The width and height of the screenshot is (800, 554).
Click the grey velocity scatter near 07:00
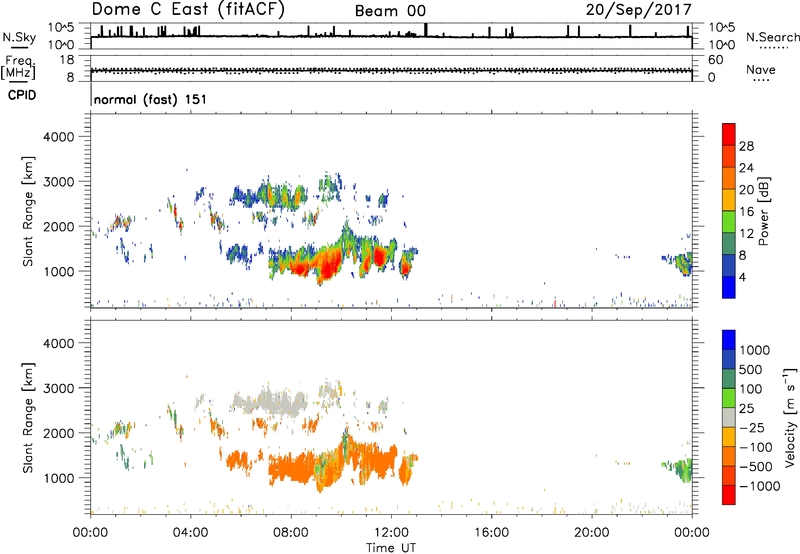tap(267, 399)
